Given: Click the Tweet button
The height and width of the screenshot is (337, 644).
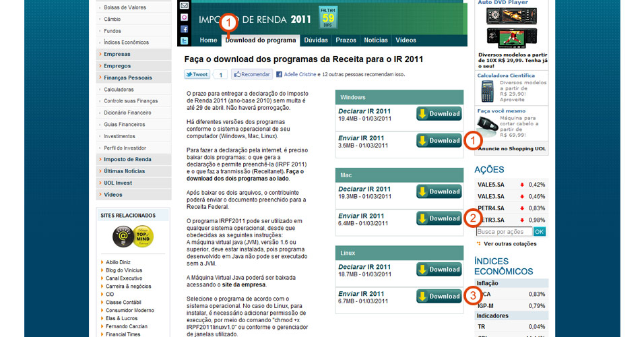Looking at the screenshot, I should (x=197, y=74).
